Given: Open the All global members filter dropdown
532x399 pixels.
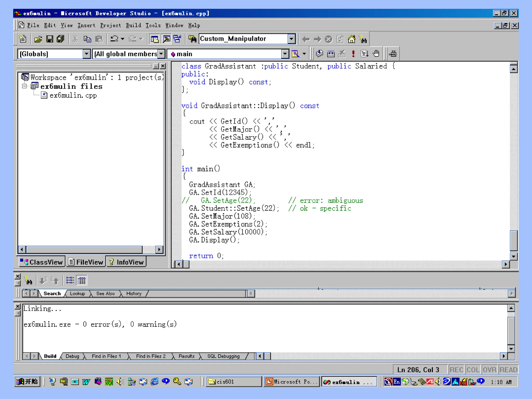Looking at the screenshot, I should coord(161,54).
